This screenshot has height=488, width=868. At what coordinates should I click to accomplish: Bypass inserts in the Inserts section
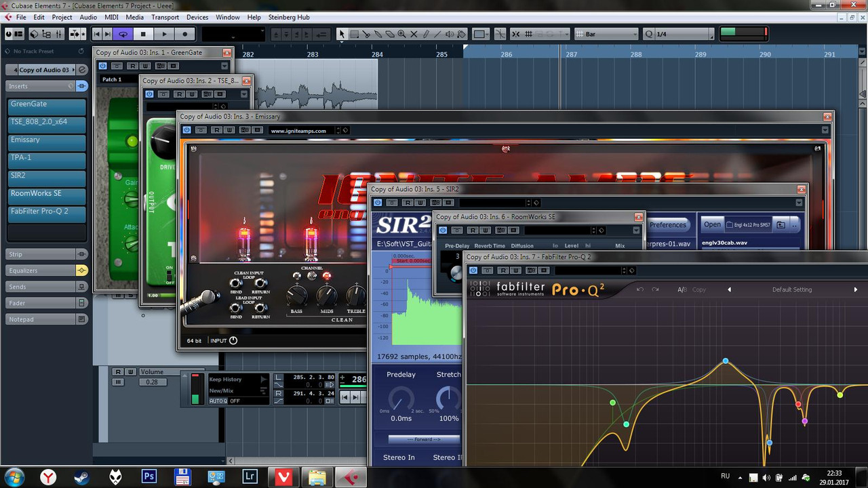click(81, 86)
